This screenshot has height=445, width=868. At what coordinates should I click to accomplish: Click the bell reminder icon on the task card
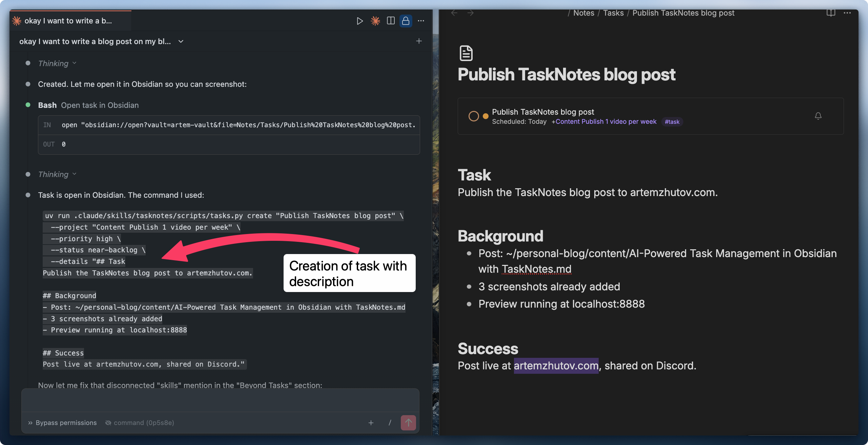(x=818, y=116)
